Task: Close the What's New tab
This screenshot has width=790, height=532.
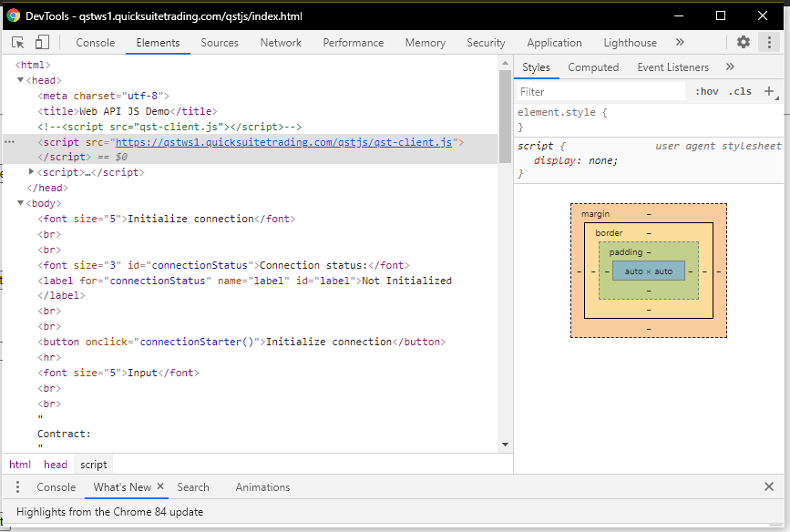Action: click(x=160, y=486)
